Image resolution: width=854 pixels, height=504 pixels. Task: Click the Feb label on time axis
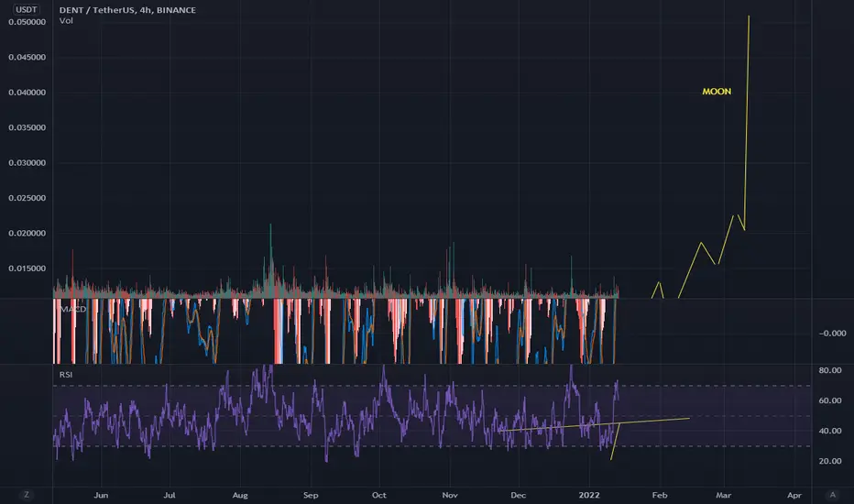(660, 495)
